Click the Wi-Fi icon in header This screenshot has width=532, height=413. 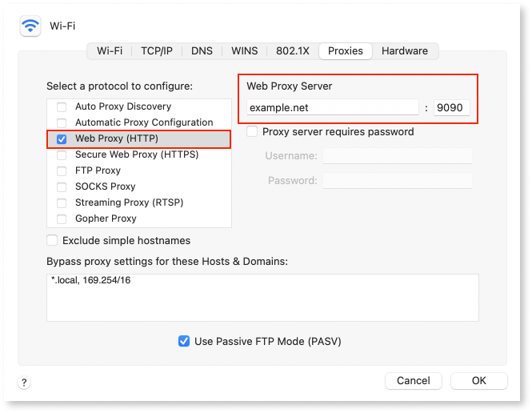(31, 26)
